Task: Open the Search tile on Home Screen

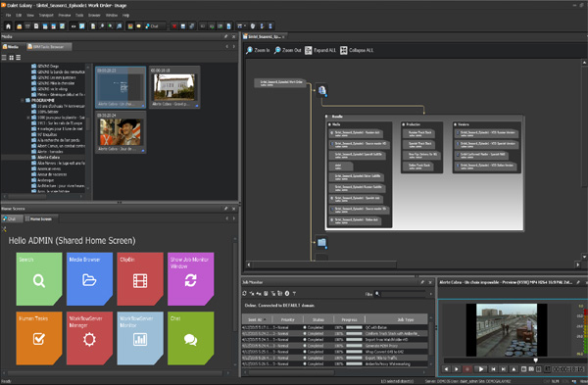Action: click(x=39, y=278)
